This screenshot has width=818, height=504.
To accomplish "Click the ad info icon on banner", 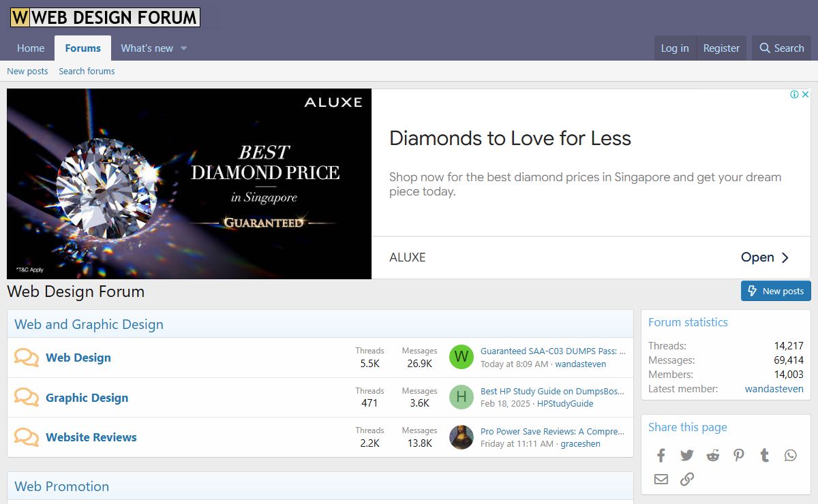I will pyautogui.click(x=794, y=95).
